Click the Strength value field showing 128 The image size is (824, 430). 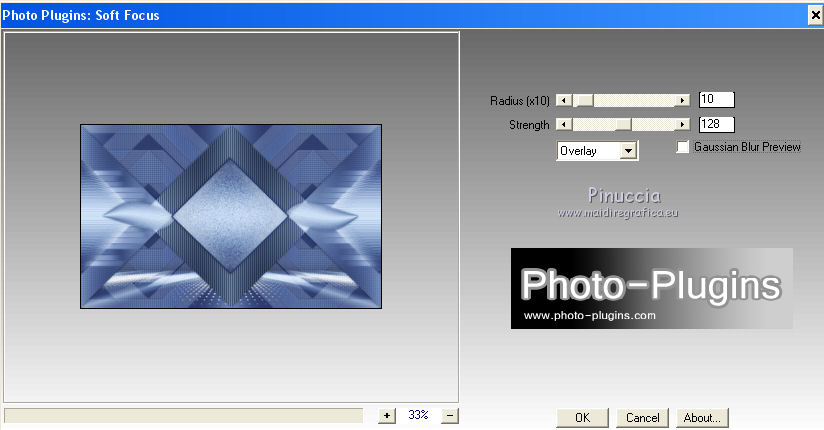coord(717,125)
